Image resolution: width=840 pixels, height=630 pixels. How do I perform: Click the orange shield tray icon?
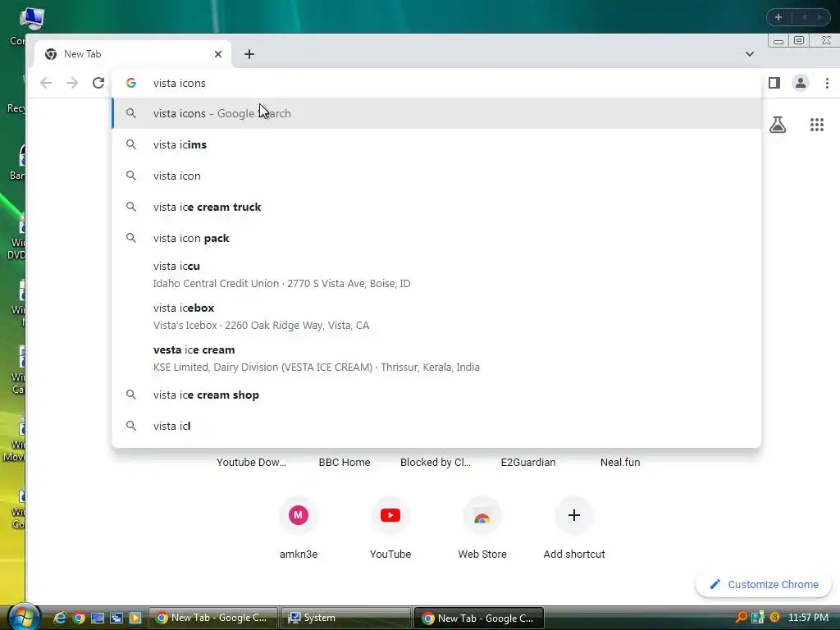[774, 618]
